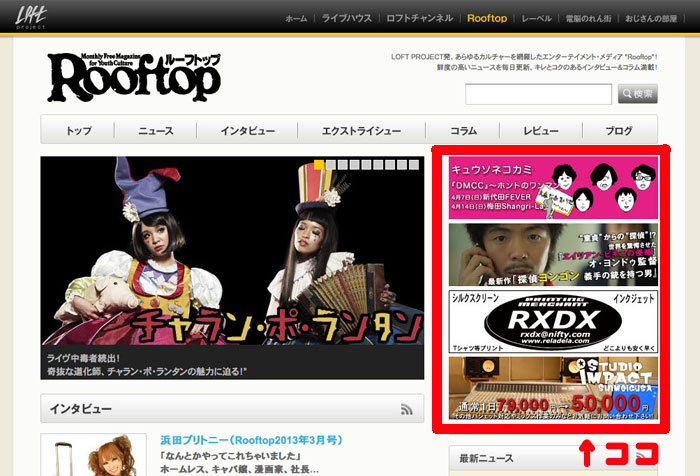Open おじさんの部屋 in the top navigation
This screenshot has width=700, height=476.
[651, 19]
